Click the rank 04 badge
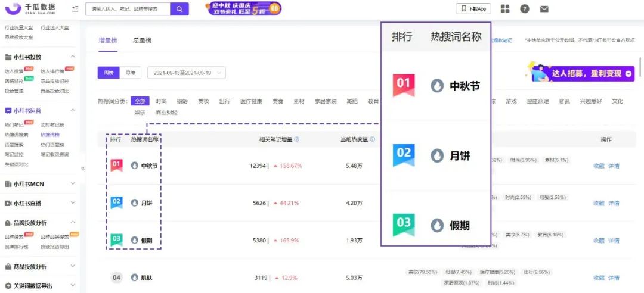The height and width of the screenshot is (293, 644). 117,278
